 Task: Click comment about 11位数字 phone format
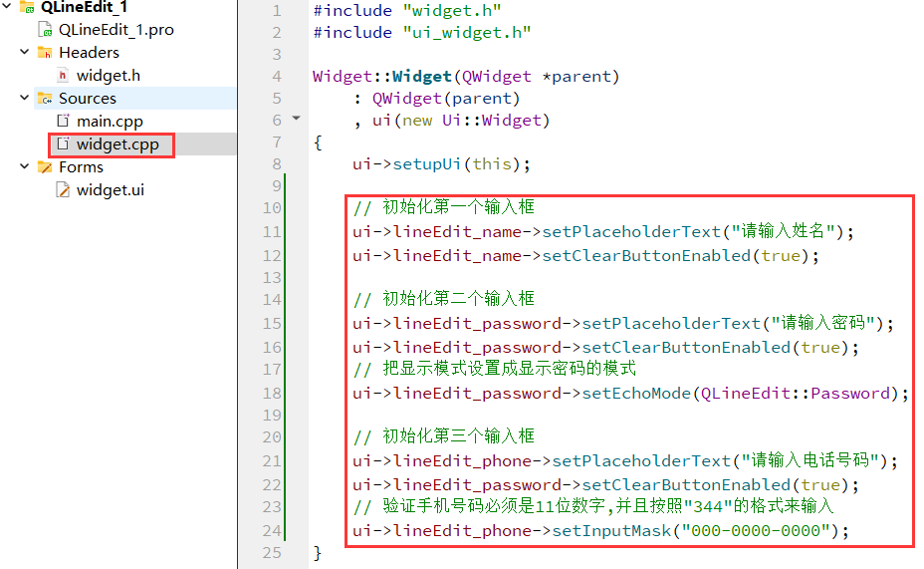593,506
